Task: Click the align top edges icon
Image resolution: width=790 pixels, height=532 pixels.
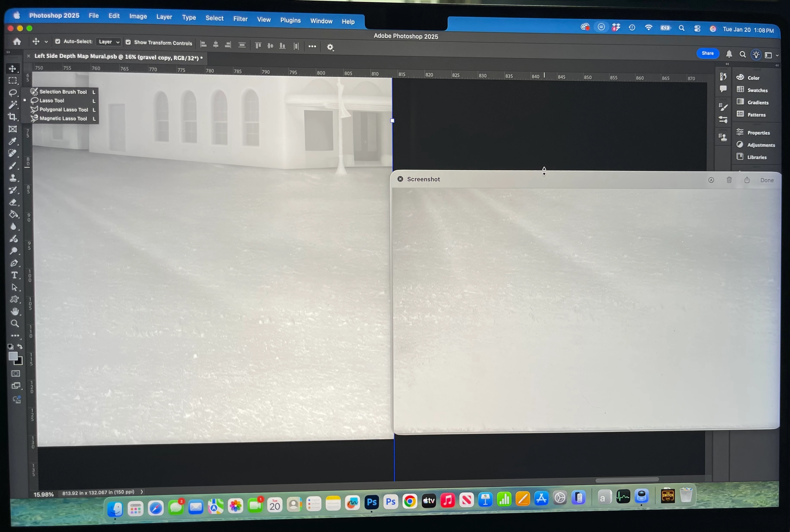Action: tap(258, 45)
